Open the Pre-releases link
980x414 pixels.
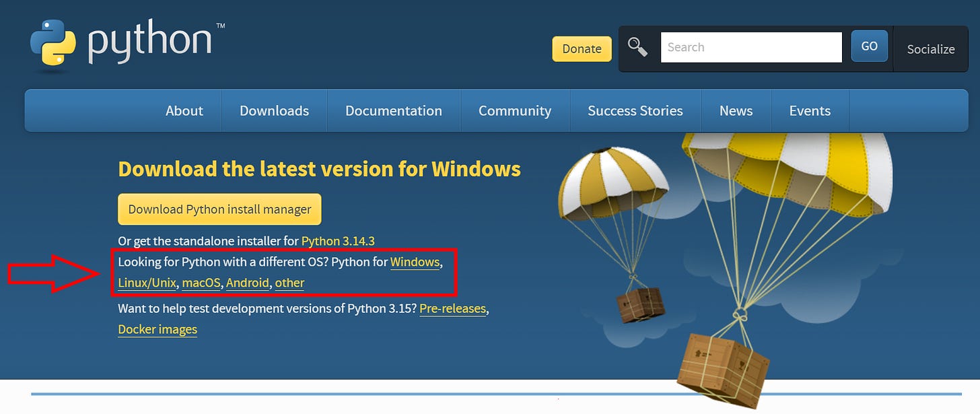(x=452, y=309)
